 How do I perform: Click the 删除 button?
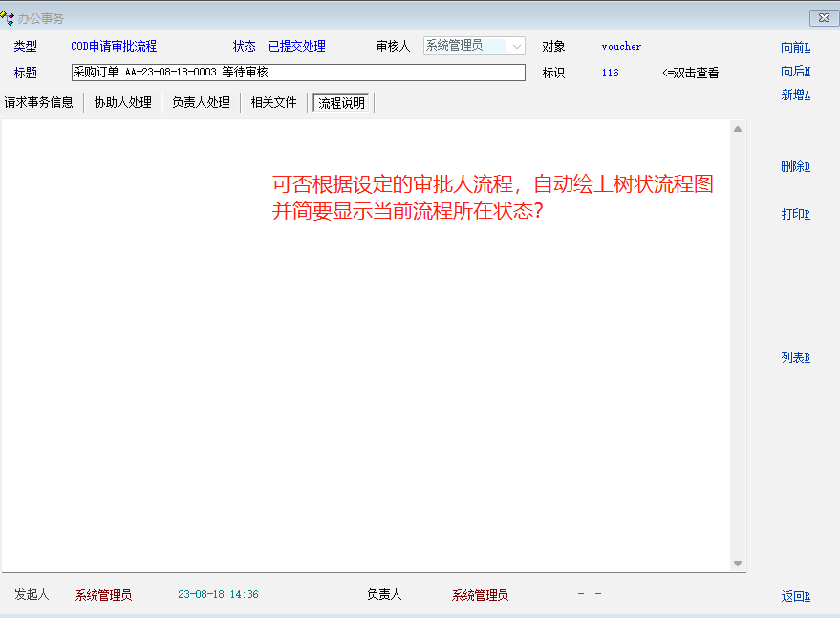pos(795,166)
